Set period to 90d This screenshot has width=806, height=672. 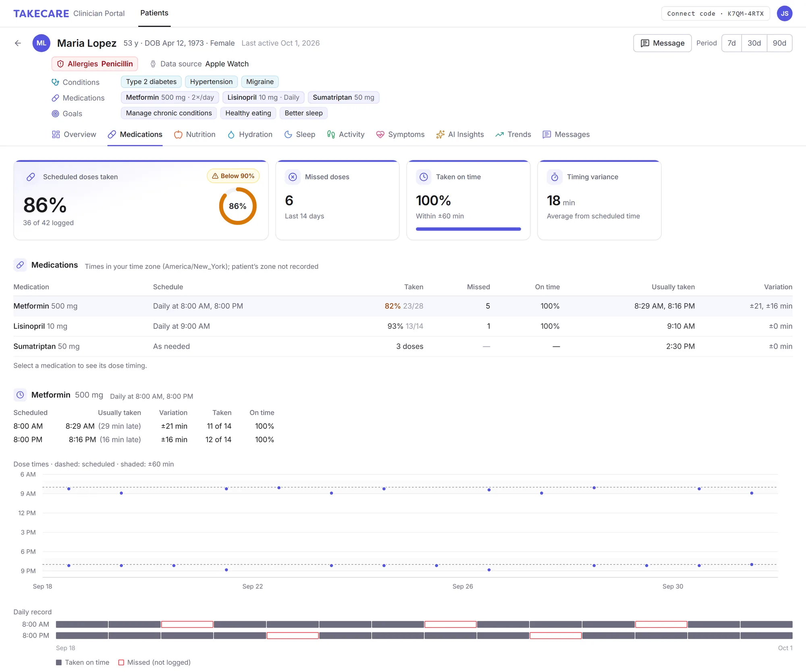tap(779, 43)
